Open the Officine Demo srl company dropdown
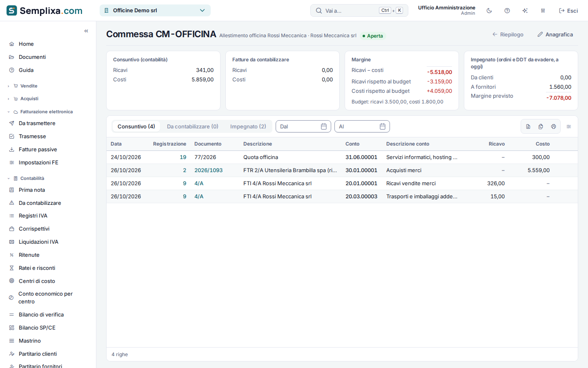Viewport: 588px width, 368px height. coord(155,11)
